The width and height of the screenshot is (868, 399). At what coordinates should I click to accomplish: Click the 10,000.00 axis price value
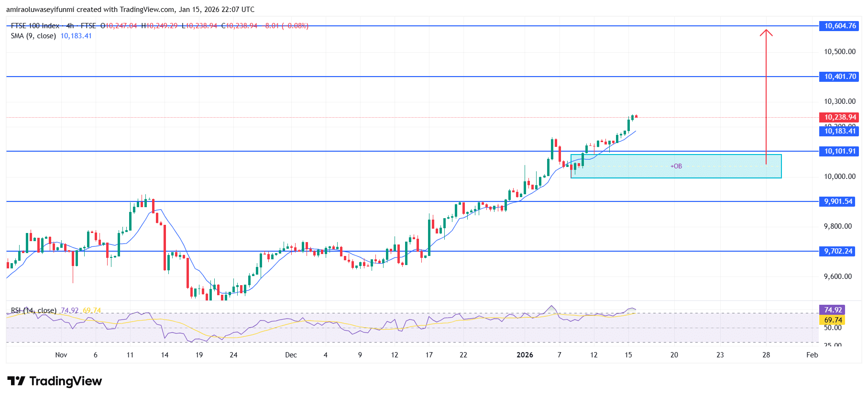point(840,177)
